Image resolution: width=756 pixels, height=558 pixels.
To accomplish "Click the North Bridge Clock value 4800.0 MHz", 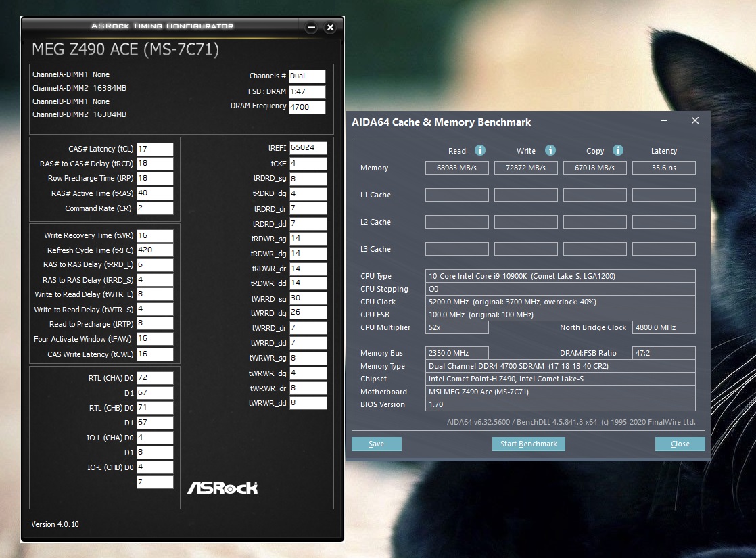I will (x=663, y=327).
